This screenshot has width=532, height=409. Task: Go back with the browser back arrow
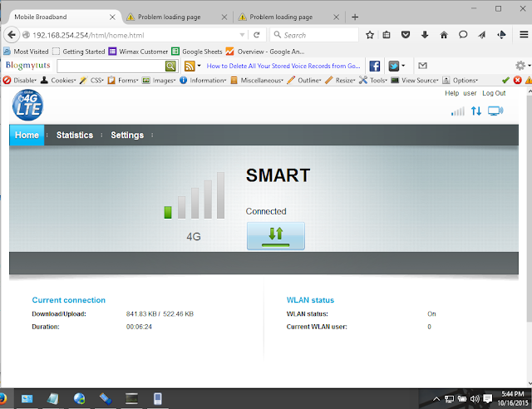tap(12, 35)
